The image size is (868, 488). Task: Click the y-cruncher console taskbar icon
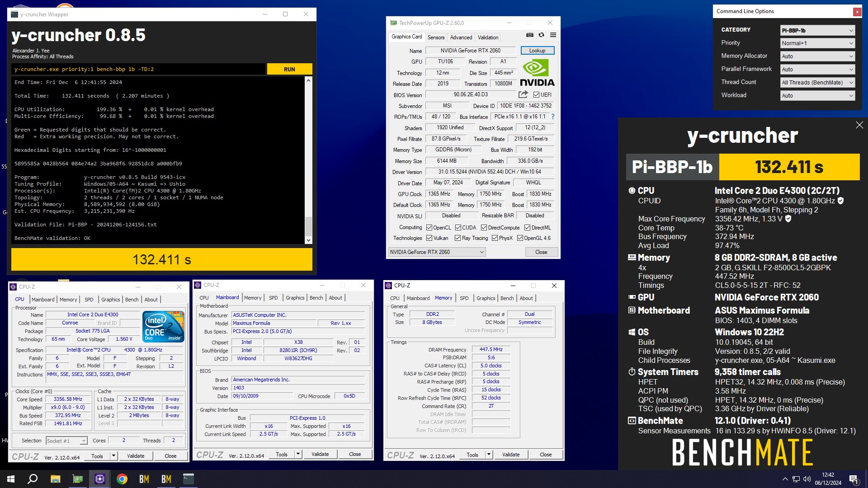189,479
